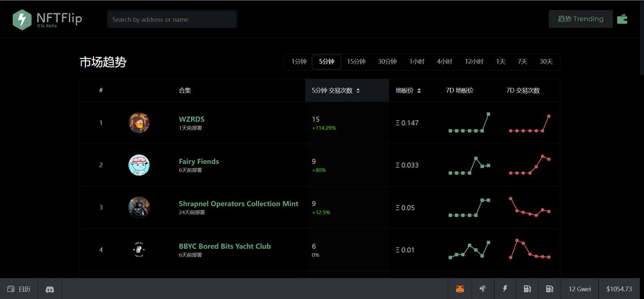Open the BBYC Bored Bits avatar
Viewport: 644px width, 299px height.
pos(139,250)
